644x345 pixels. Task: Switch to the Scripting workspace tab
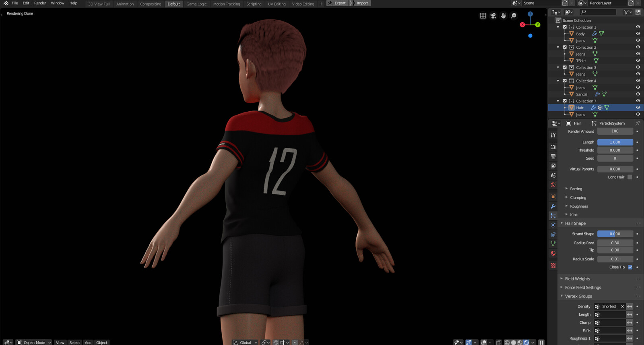[254, 4]
